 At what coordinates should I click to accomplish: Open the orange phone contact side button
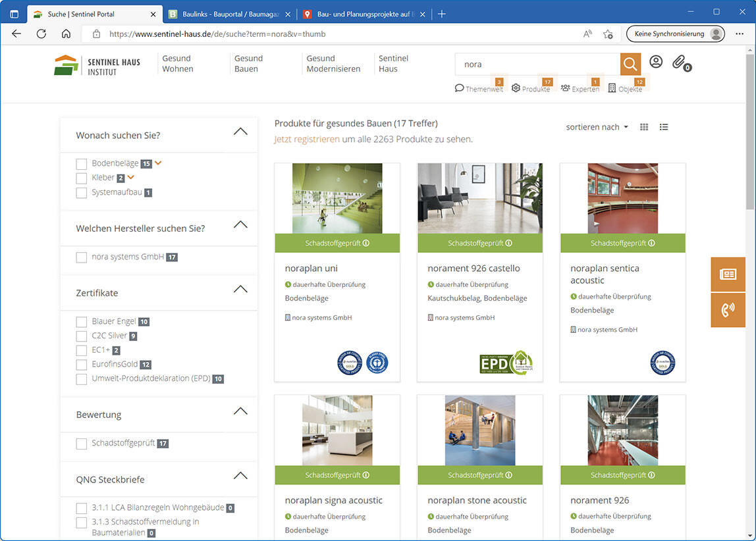tap(728, 310)
